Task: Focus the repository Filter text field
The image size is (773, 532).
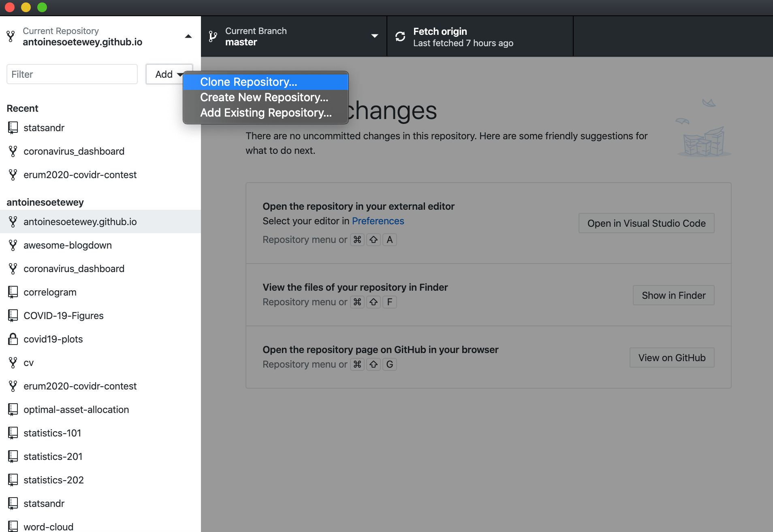Action: (x=72, y=74)
